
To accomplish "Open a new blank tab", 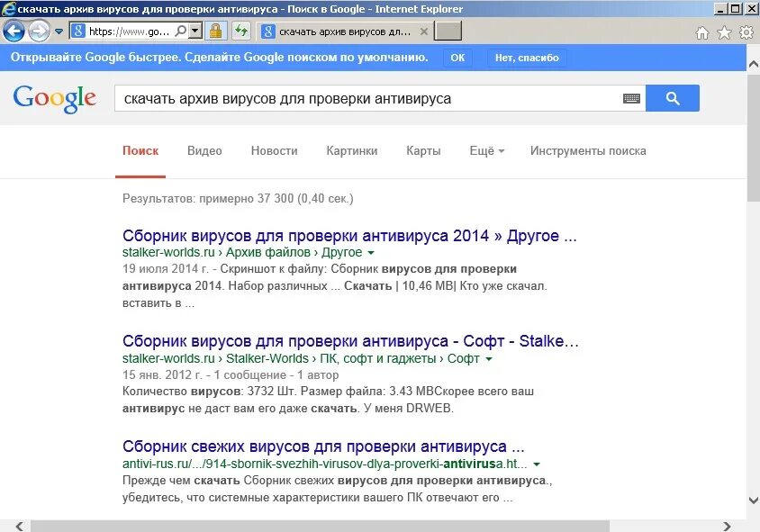I will tap(448, 32).
